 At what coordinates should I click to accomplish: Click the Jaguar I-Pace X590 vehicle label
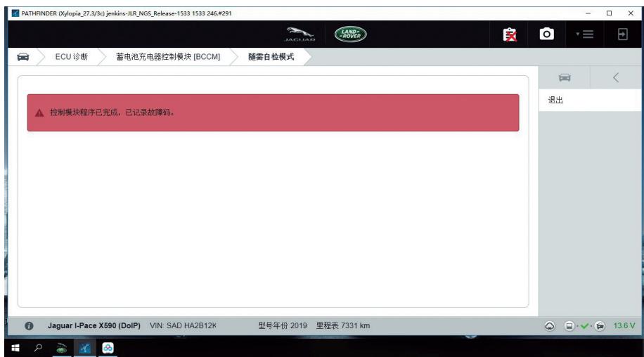coord(94,325)
